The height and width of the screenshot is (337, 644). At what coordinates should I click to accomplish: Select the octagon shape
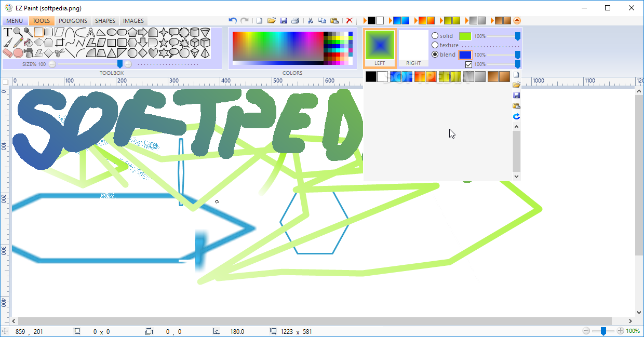132,53
